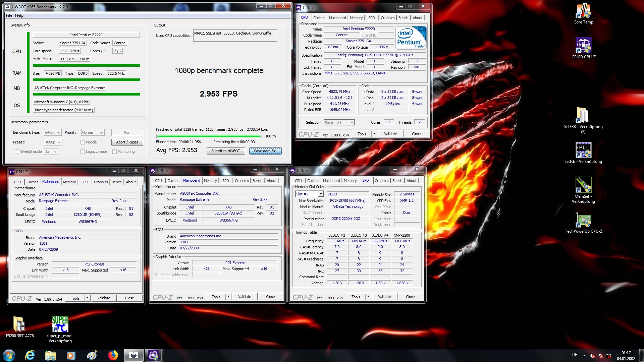This screenshot has height=362, width=644.
Task: Click Save data file button
Action: point(265,151)
